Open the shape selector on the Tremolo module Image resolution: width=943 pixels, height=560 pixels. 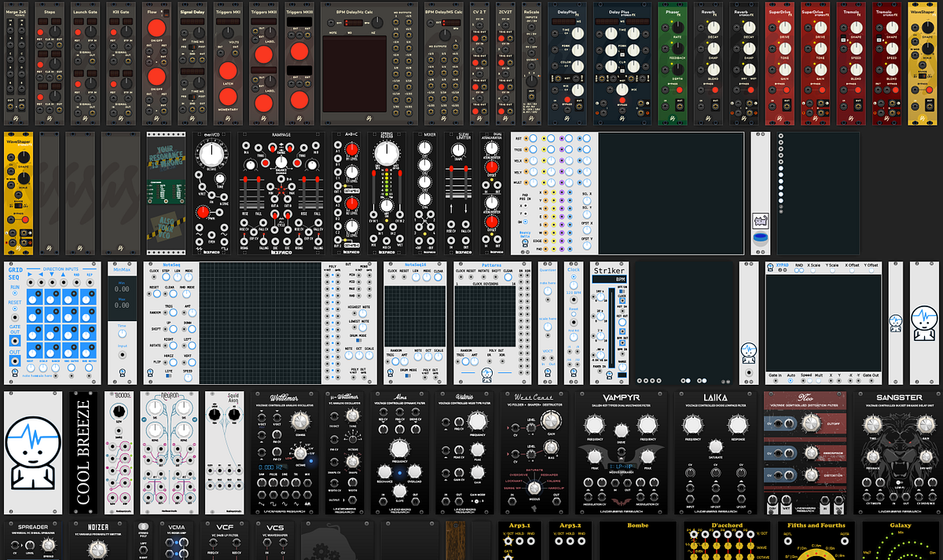click(844, 38)
